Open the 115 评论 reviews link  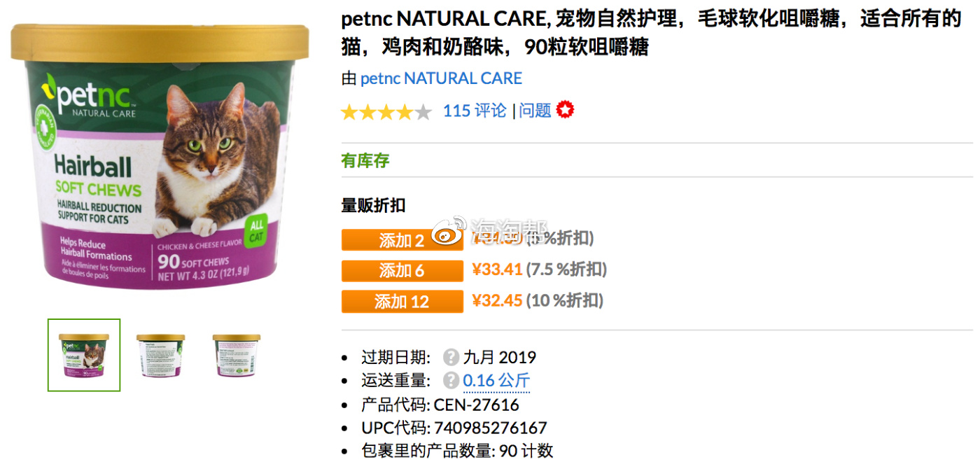tap(475, 111)
